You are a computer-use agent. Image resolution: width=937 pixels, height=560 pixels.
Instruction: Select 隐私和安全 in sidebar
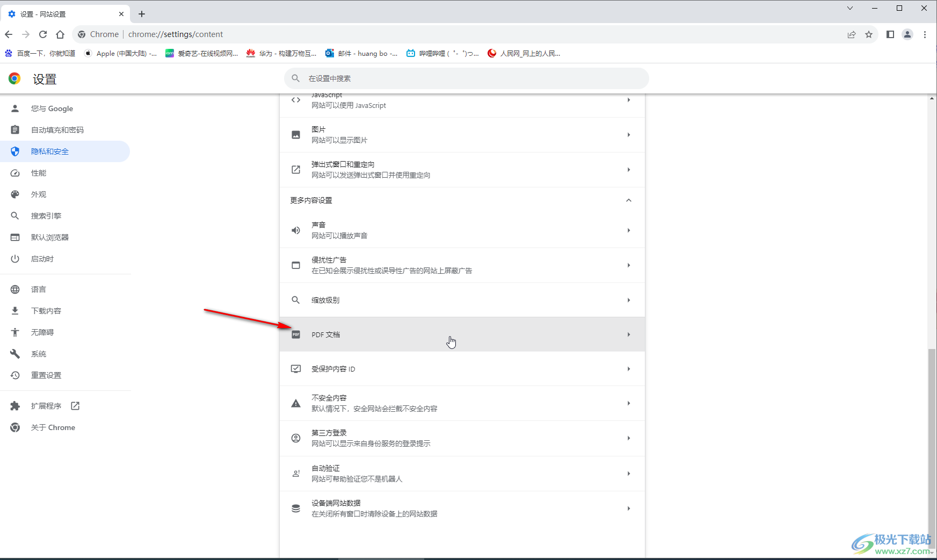(x=65, y=151)
